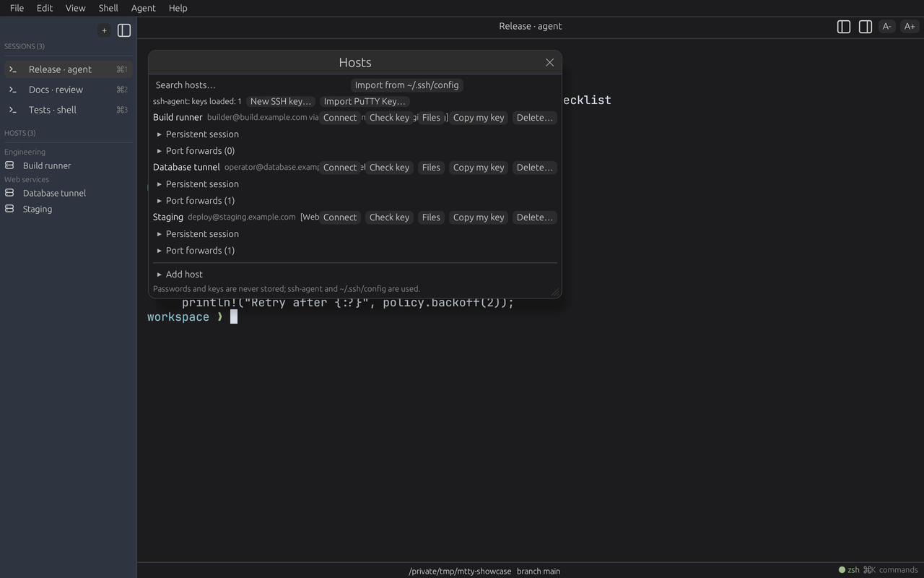
Task: Click New SSH key… button
Action: click(x=281, y=102)
